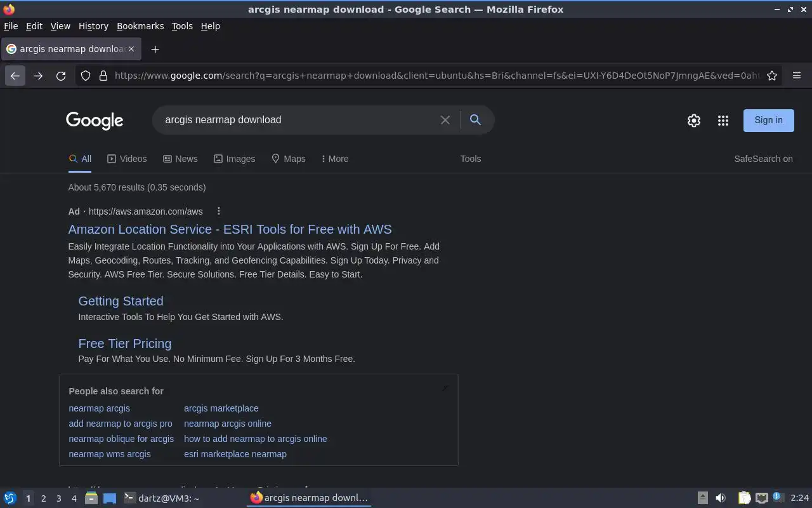This screenshot has height=508, width=812.
Task: Open the search Tools filter options
Action: click(x=471, y=159)
